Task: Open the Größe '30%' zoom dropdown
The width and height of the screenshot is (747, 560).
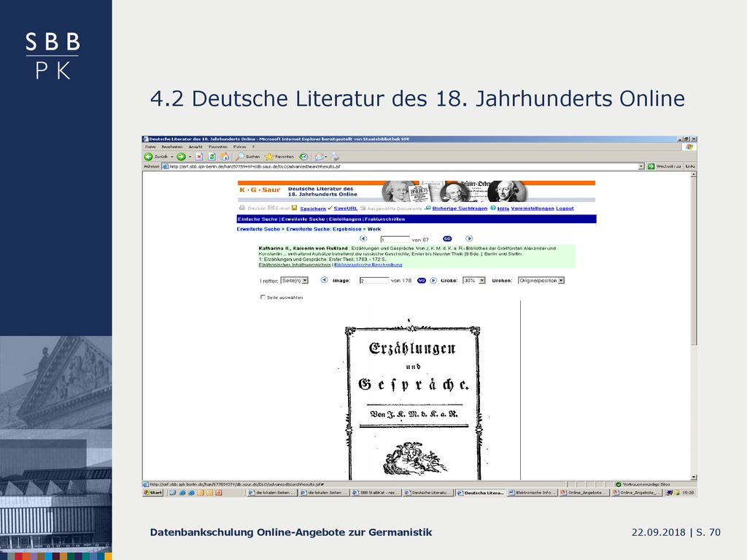Action: [474, 281]
